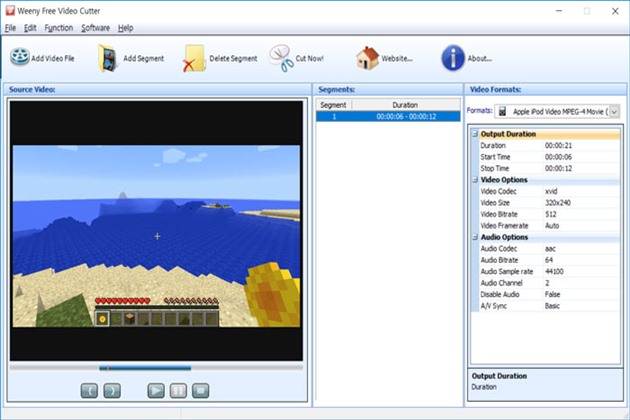The height and width of the screenshot is (420, 630).
Task: Stop the source video playback
Action: click(200, 390)
